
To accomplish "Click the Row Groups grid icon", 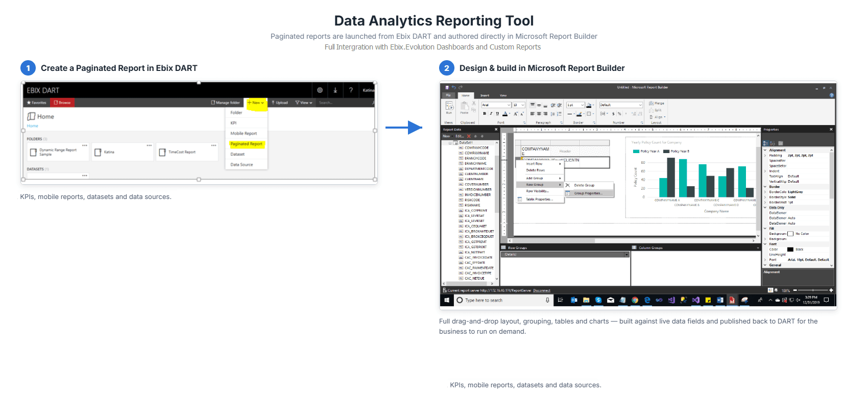I will [503, 247].
